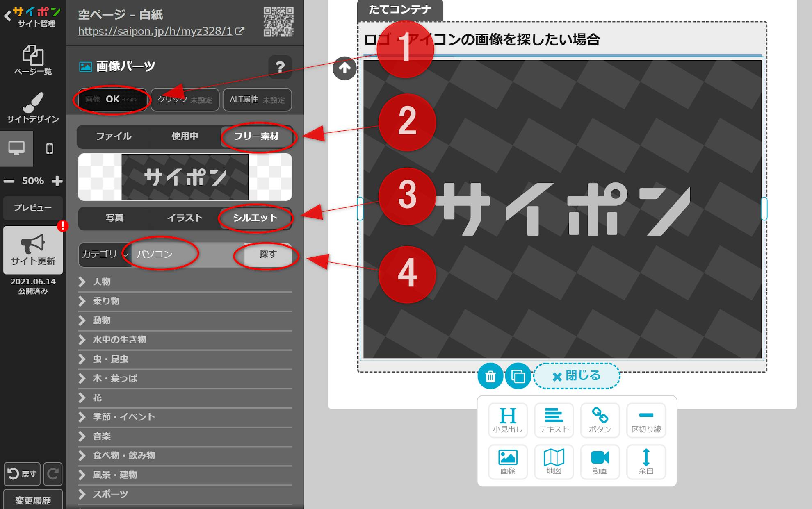This screenshot has width=812, height=509.
Task: Click the サイト更新 megaphone button
Action: pos(33,250)
